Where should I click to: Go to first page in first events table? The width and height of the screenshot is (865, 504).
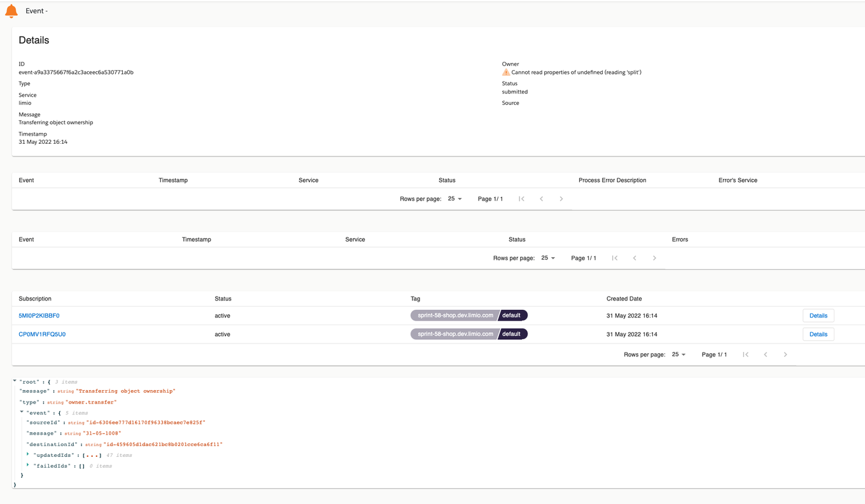point(521,199)
